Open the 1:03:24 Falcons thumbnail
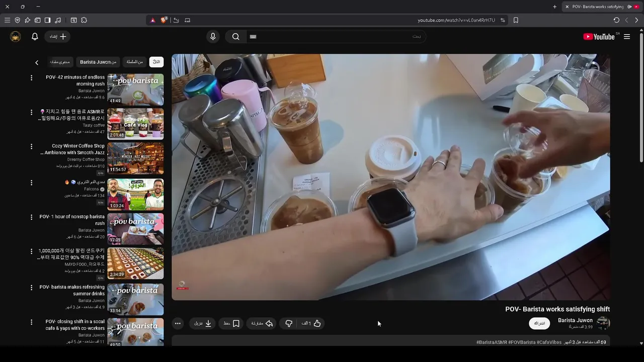This screenshot has height=362, width=644. click(135, 194)
